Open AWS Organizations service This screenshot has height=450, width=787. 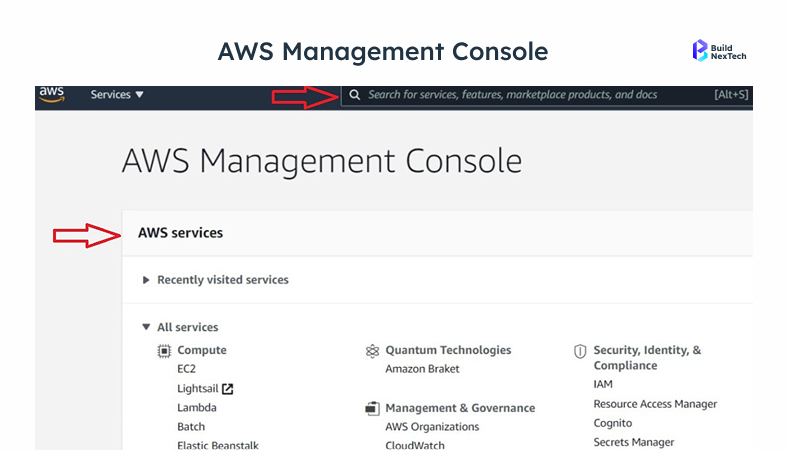point(432,427)
